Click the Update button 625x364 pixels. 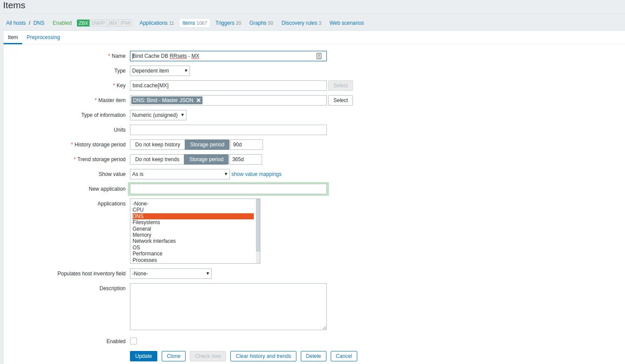[143, 356]
